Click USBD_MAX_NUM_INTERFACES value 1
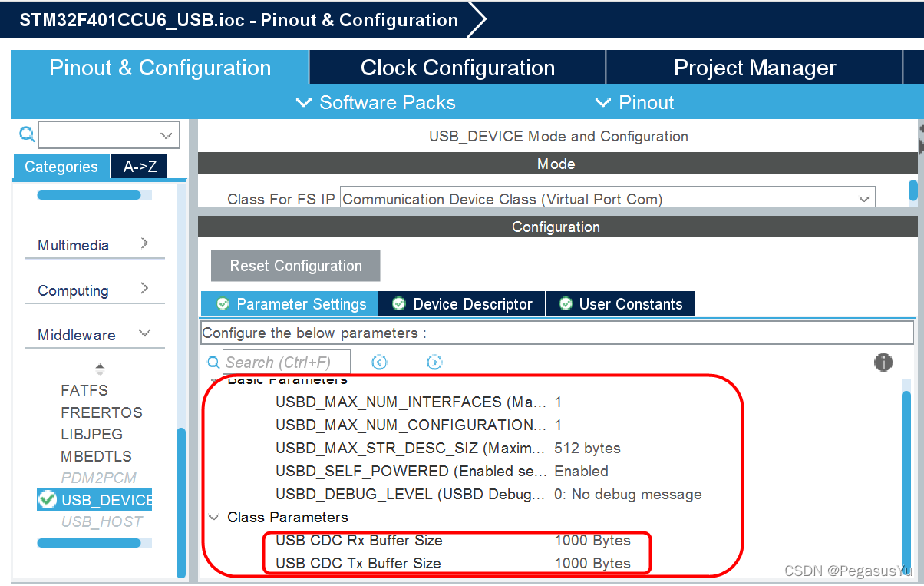The width and height of the screenshot is (924, 586). pyautogui.click(x=558, y=402)
